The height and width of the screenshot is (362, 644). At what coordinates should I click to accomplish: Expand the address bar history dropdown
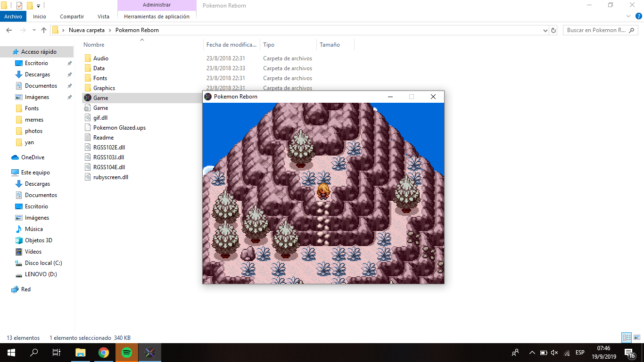pyautogui.click(x=545, y=30)
